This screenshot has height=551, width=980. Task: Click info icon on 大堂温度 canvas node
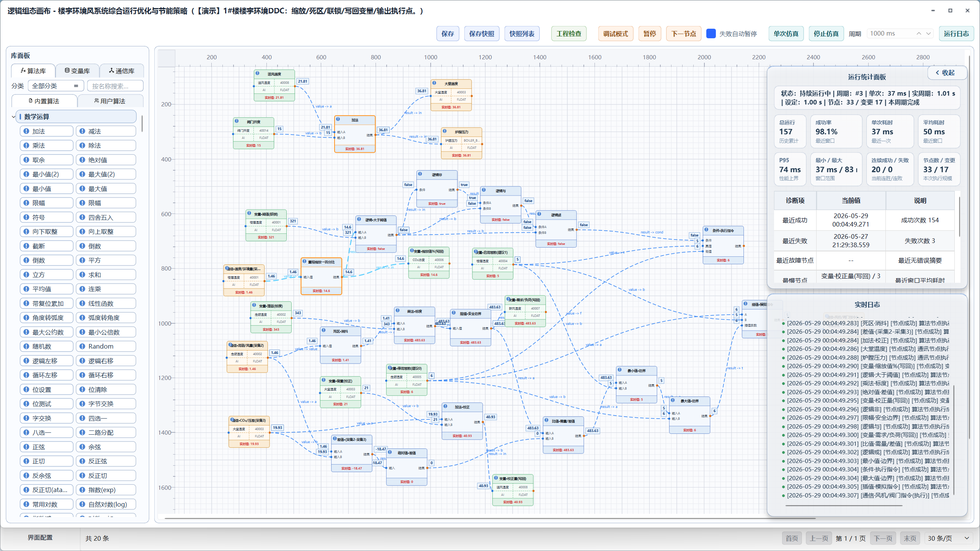click(434, 83)
